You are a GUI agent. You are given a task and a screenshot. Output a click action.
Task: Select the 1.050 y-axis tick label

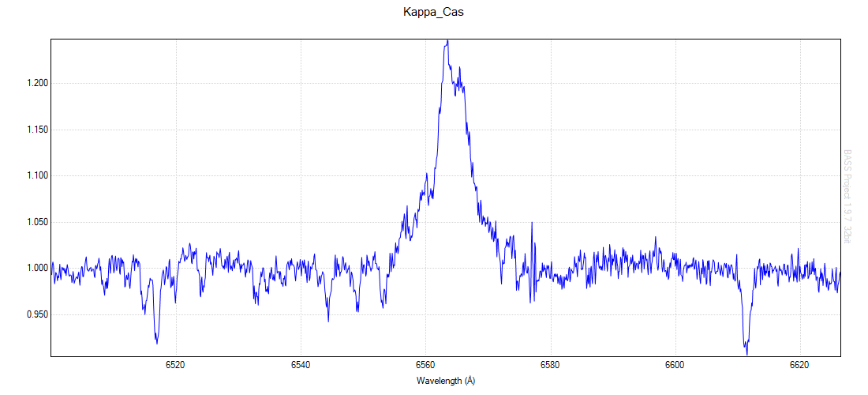point(37,222)
